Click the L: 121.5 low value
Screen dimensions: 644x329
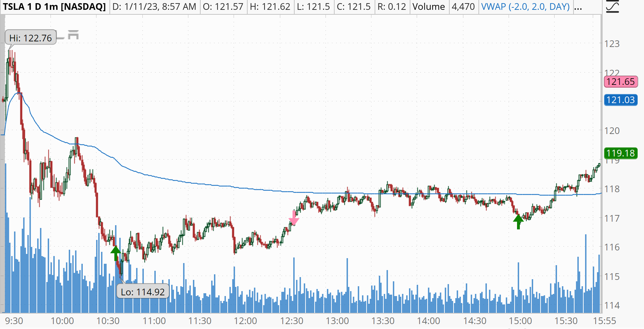(313, 7)
